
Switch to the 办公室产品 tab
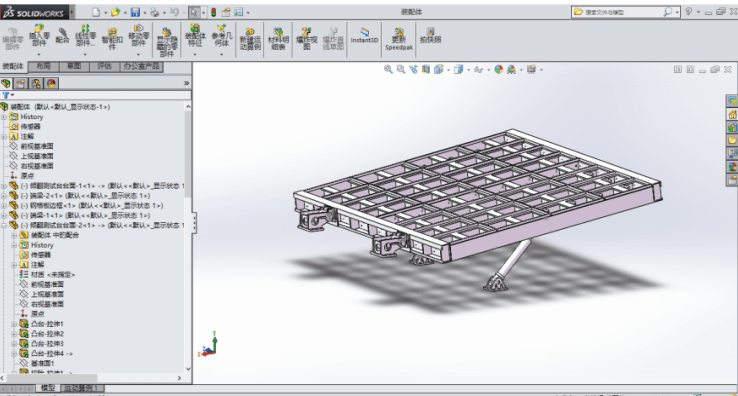[x=142, y=66]
